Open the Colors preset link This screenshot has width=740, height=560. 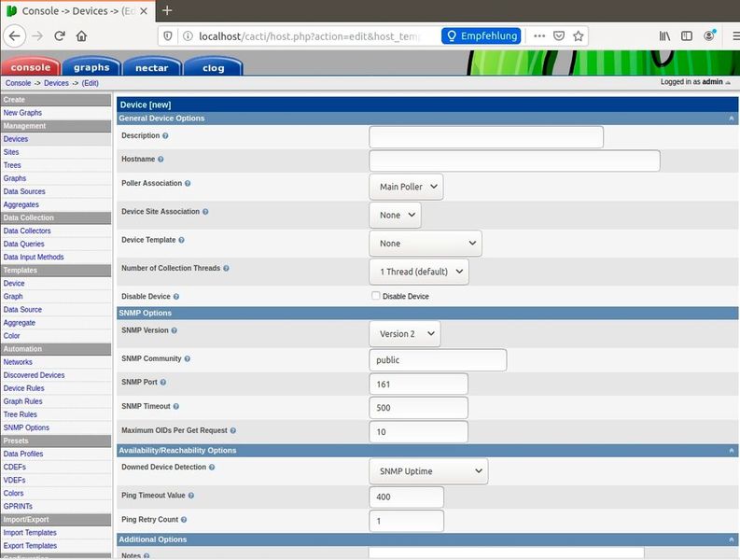click(13, 493)
